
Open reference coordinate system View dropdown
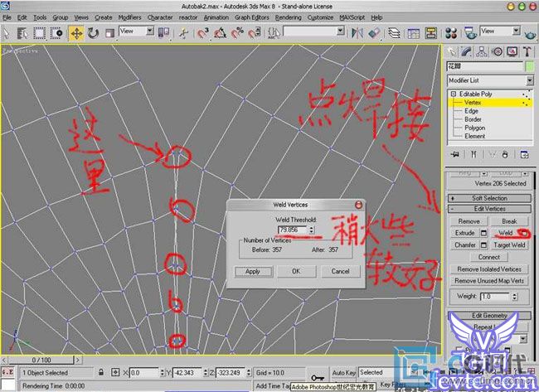137,31
